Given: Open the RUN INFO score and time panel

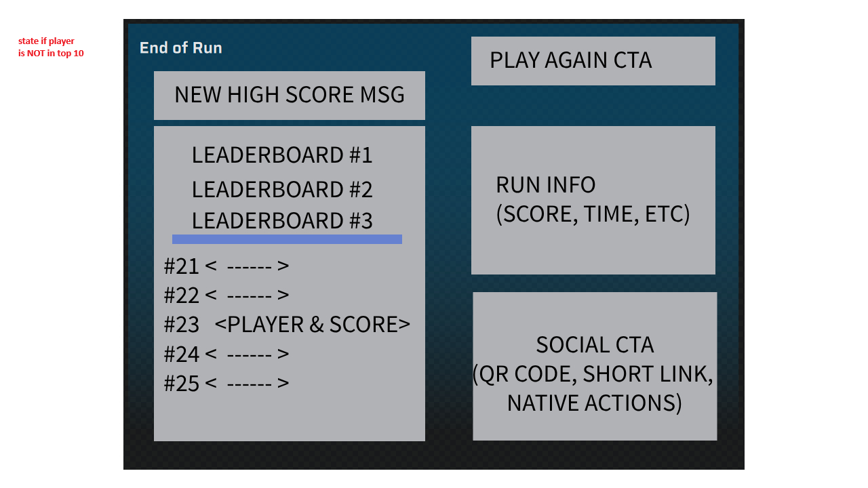Looking at the screenshot, I should coord(593,200).
